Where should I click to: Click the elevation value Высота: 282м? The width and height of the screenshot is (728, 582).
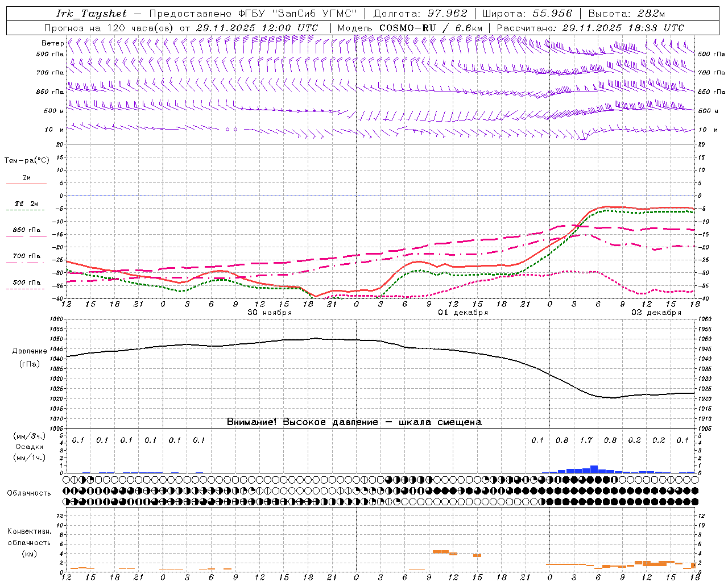[x=627, y=14]
